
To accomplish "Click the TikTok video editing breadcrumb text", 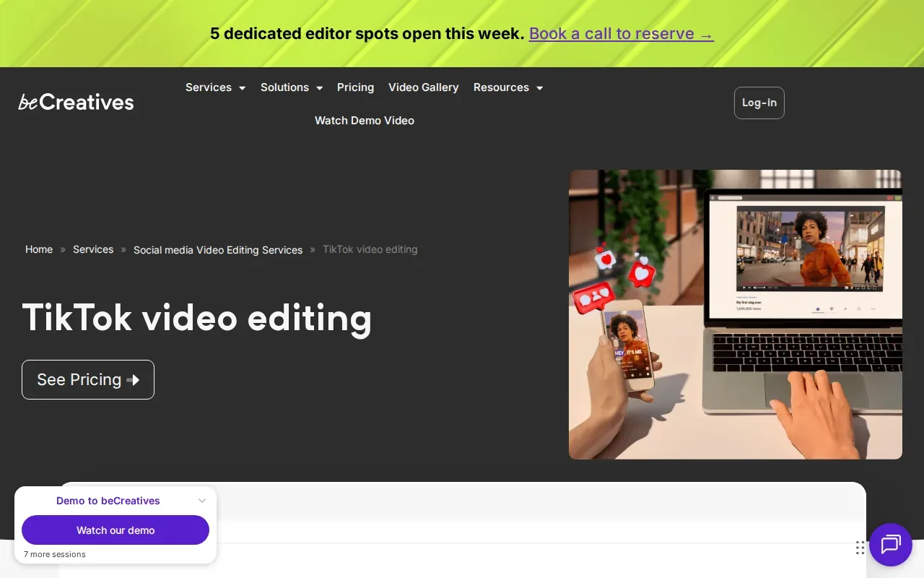I will click(x=370, y=249).
